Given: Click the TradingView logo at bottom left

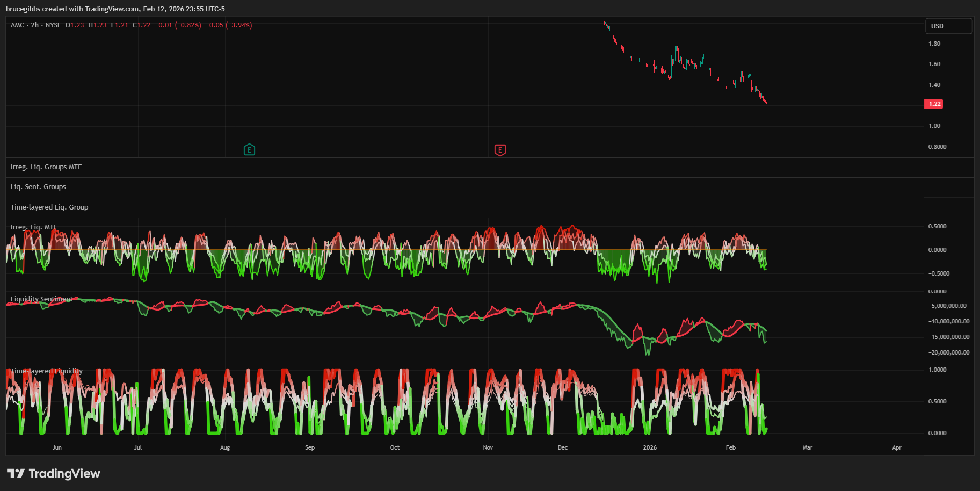Looking at the screenshot, I should click(54, 473).
